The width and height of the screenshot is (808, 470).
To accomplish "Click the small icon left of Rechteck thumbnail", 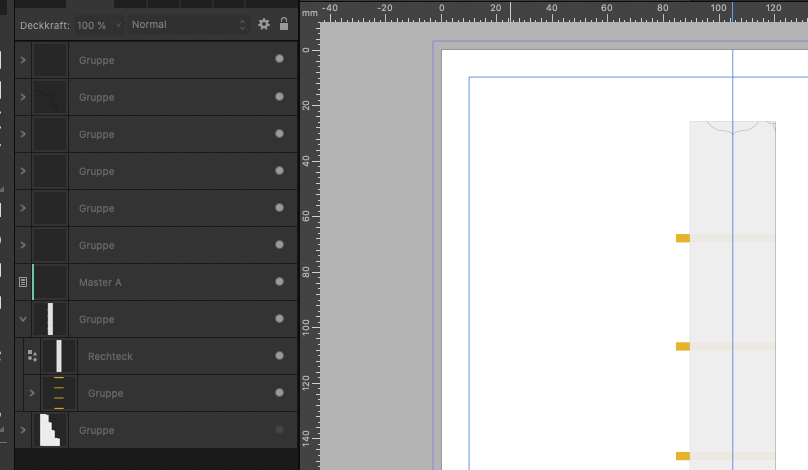I will pyautogui.click(x=32, y=356).
